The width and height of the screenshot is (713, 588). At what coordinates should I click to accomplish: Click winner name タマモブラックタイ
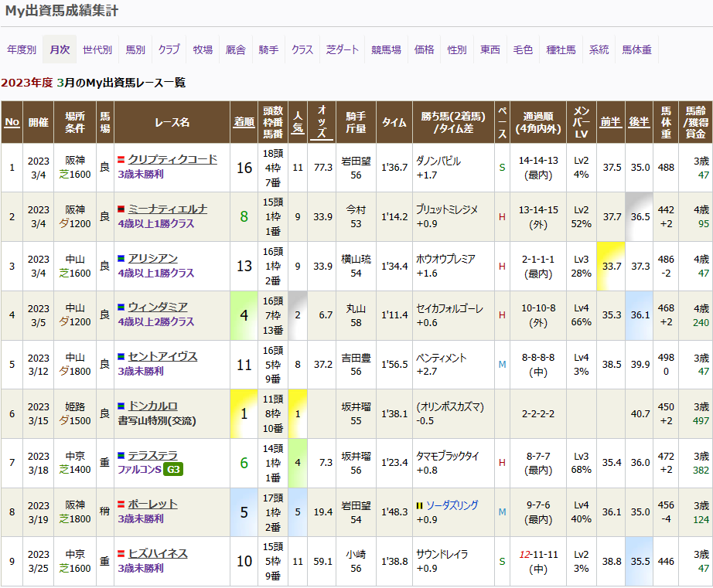click(x=448, y=456)
